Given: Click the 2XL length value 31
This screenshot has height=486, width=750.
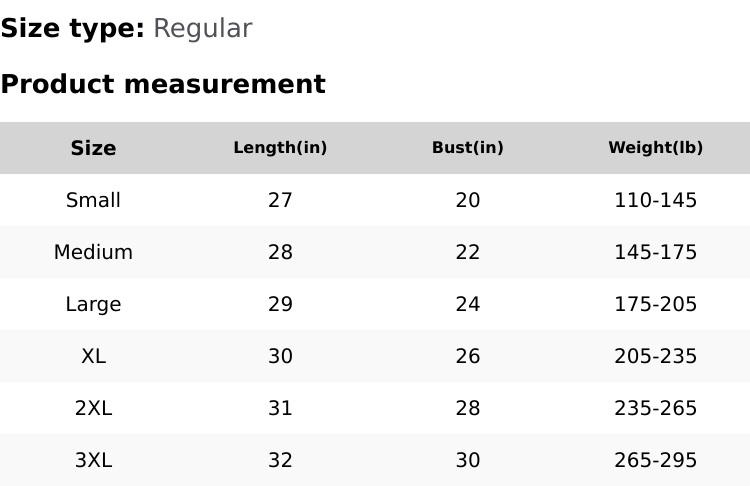Looking at the screenshot, I should (x=280, y=408).
